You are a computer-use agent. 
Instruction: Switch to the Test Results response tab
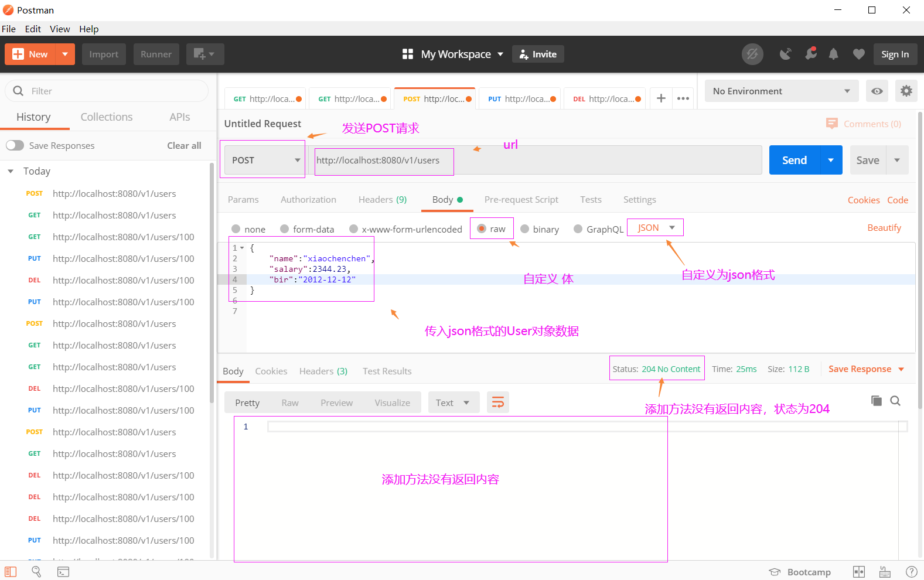point(387,371)
